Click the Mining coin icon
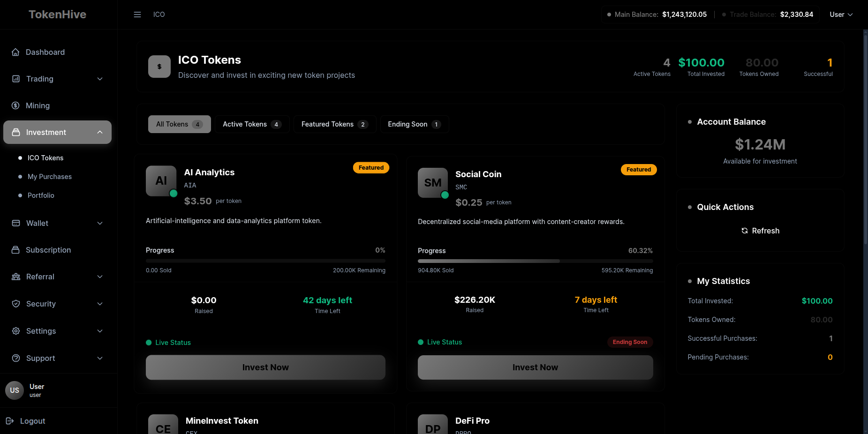Screen dimensions: 868x434 pos(15,105)
